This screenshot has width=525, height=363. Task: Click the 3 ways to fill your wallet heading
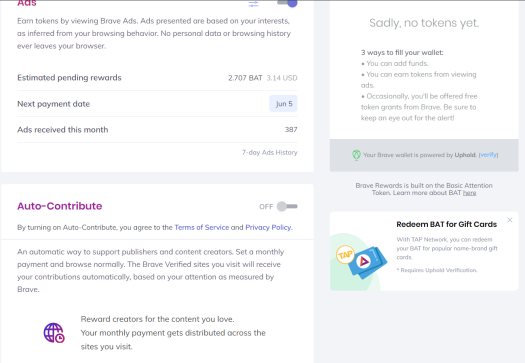pyautogui.click(x=402, y=53)
